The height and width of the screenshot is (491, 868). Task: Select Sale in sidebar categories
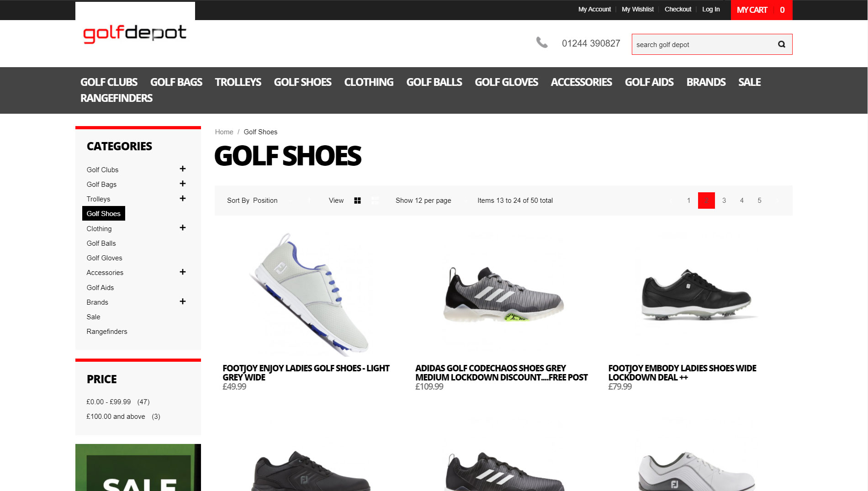coord(93,317)
